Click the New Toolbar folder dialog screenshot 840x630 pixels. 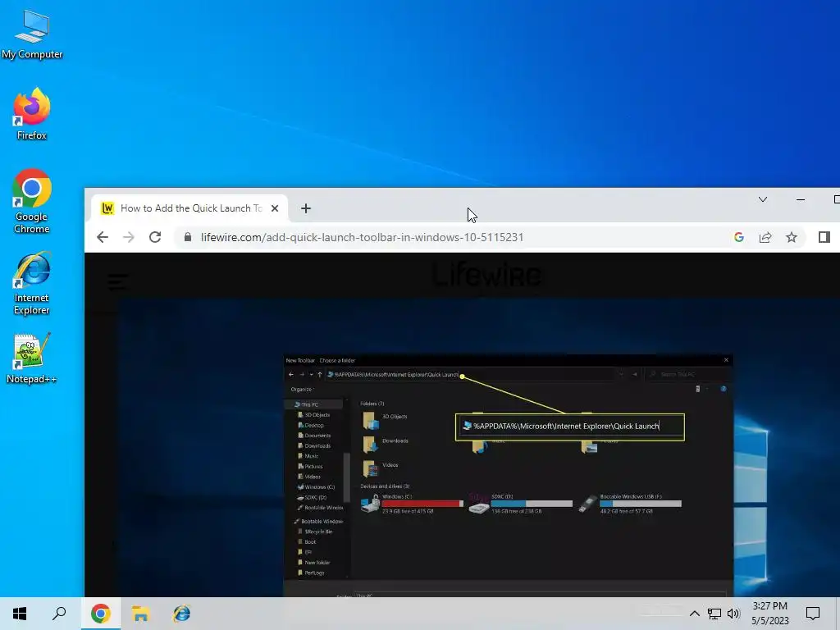coord(508,474)
